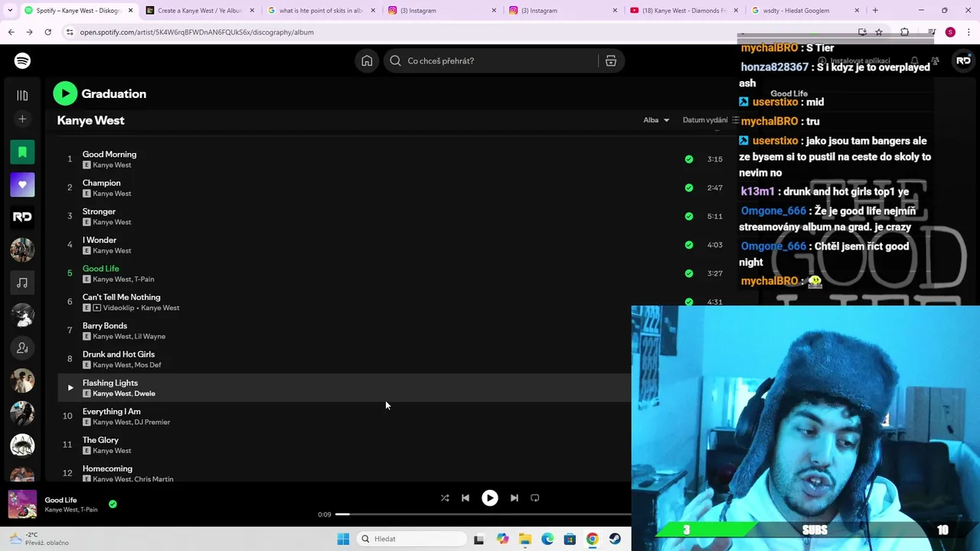Screen dimensions: 980x551
Task: Open the Liked Songs heart tile
Action: click(22, 184)
